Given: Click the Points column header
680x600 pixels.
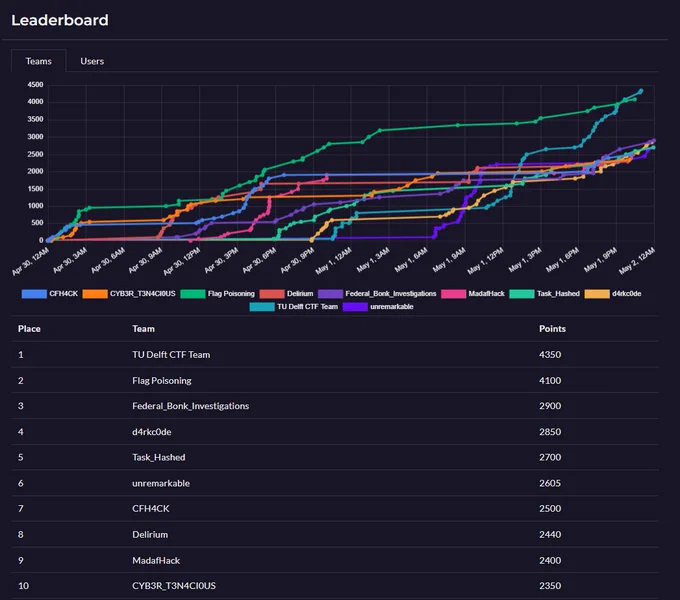Looking at the screenshot, I should coord(552,329).
